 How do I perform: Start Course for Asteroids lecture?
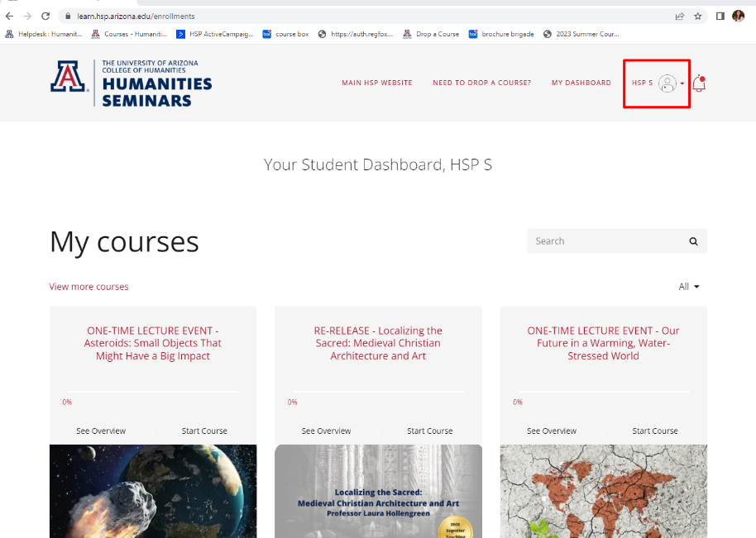204,431
